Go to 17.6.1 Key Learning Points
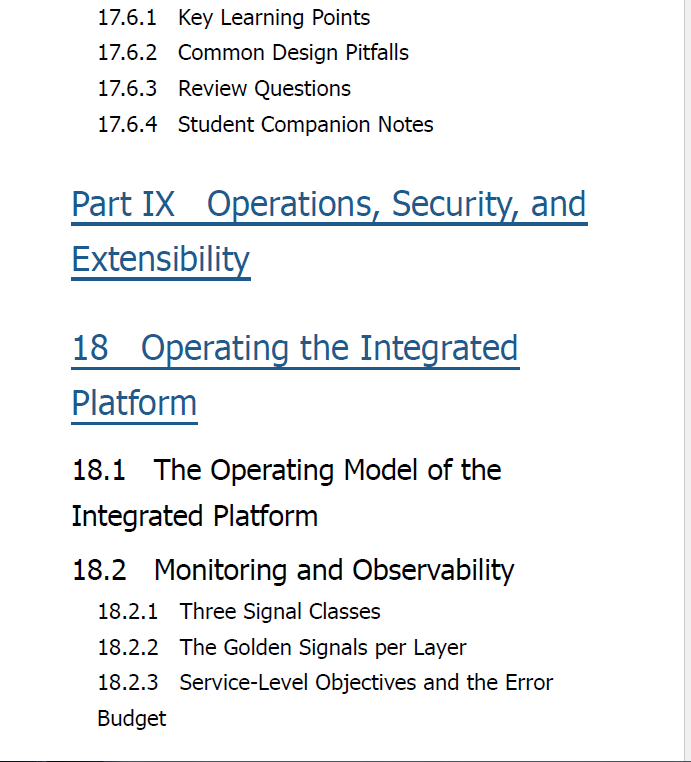This screenshot has width=691, height=762. point(234,18)
